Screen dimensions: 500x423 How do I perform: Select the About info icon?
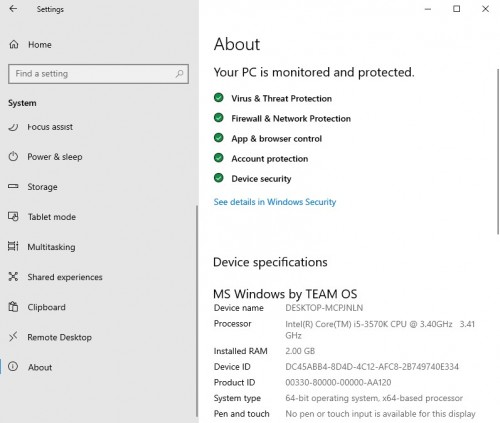pos(13,367)
